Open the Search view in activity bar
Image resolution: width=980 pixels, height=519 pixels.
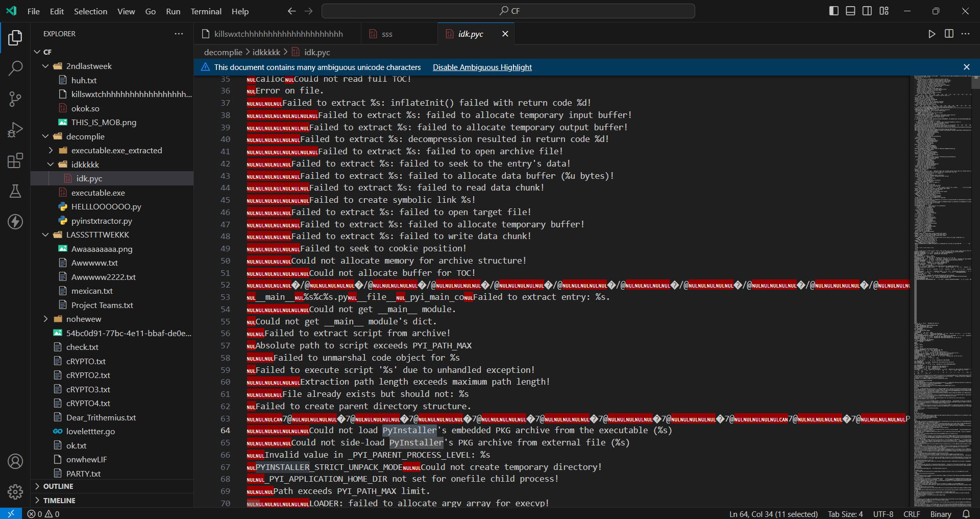15,68
